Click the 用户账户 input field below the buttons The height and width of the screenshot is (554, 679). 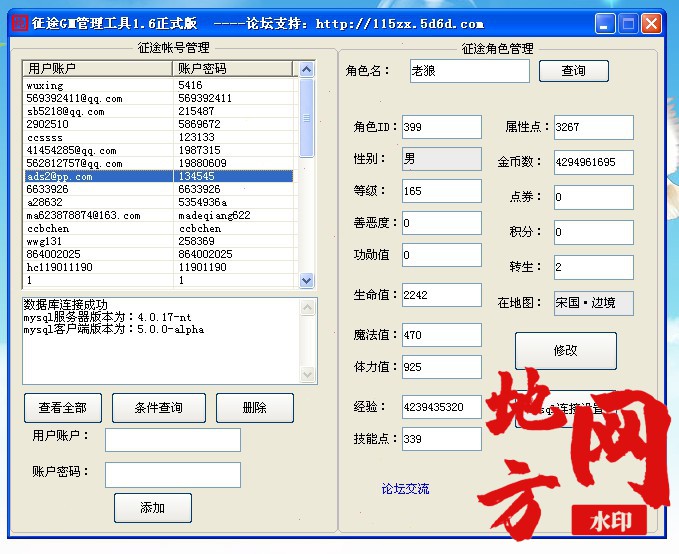[173, 440]
